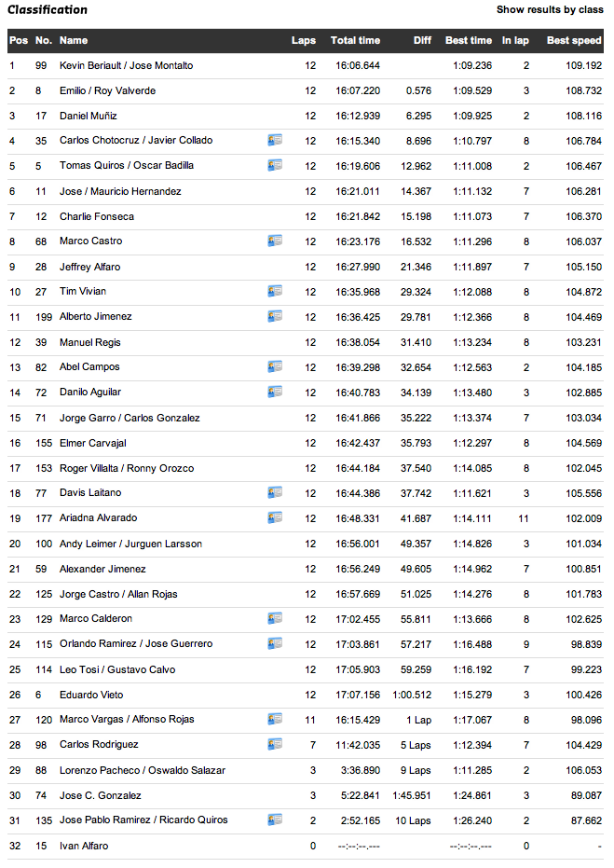Click card icon beside Davis Laitano

275,492
